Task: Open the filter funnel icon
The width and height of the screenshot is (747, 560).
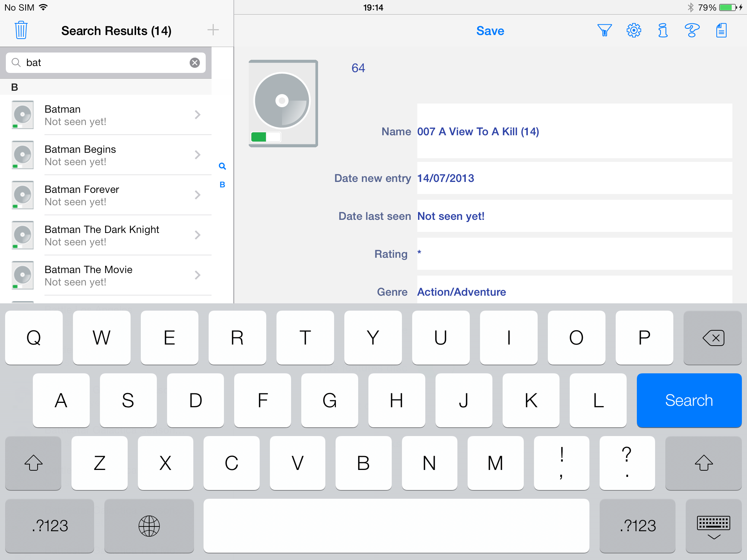Action: 604,30
